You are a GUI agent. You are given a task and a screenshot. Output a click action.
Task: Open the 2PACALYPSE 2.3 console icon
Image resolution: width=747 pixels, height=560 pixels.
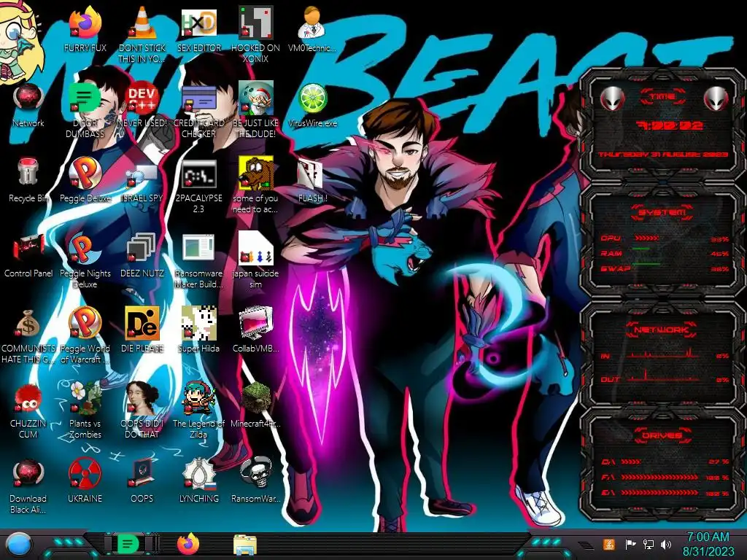click(x=198, y=174)
